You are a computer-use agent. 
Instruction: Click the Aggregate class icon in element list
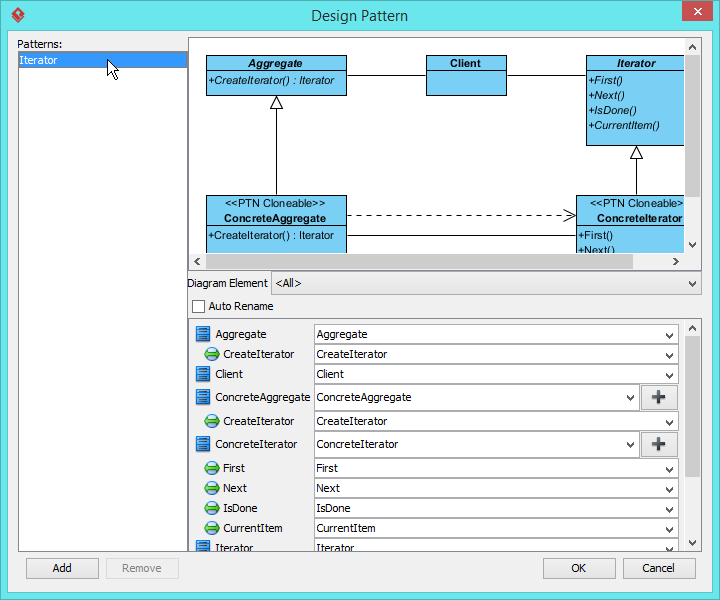tap(202, 334)
